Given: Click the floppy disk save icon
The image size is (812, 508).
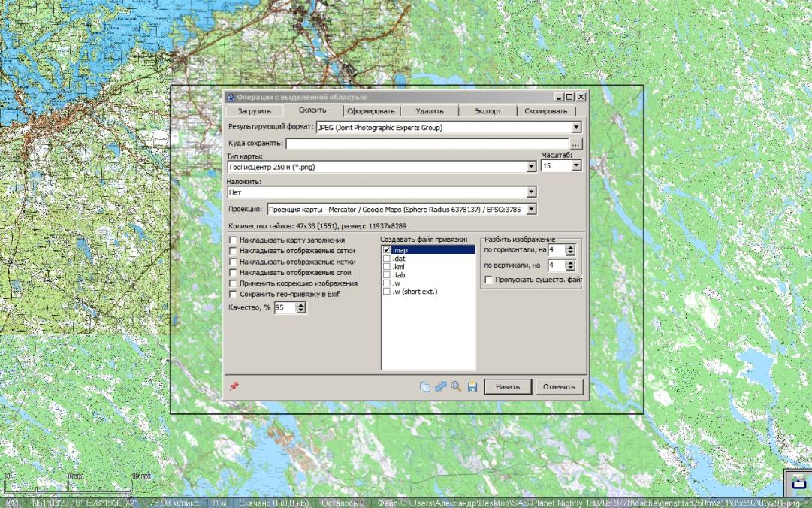Looking at the screenshot, I should (x=472, y=387).
